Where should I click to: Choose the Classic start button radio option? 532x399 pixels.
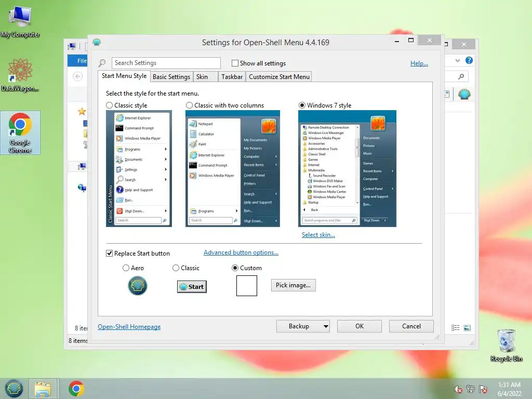176,268
